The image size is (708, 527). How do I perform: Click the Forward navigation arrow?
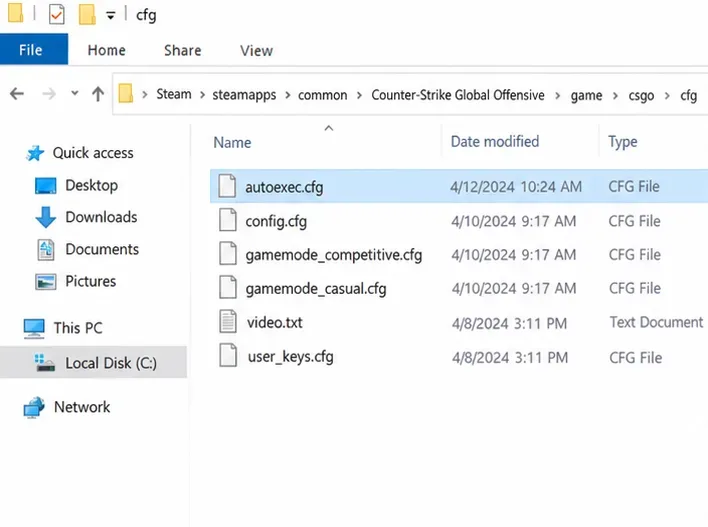[49, 94]
